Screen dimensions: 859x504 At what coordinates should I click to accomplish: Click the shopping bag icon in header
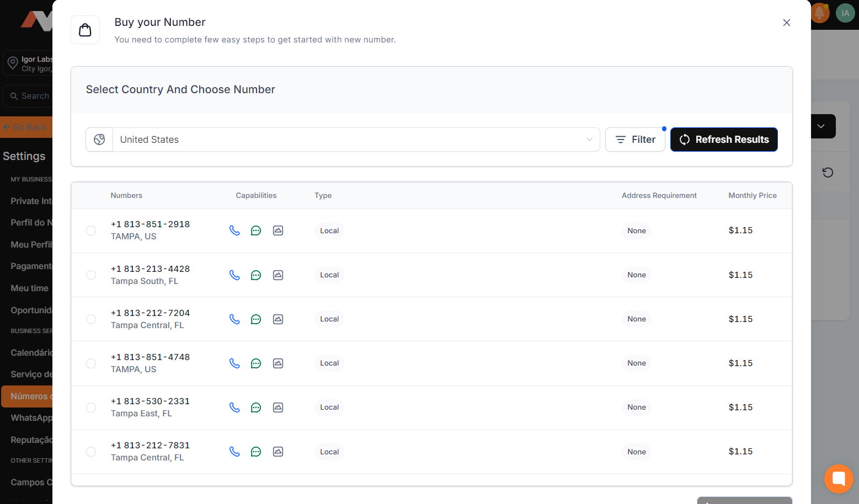coord(85,30)
